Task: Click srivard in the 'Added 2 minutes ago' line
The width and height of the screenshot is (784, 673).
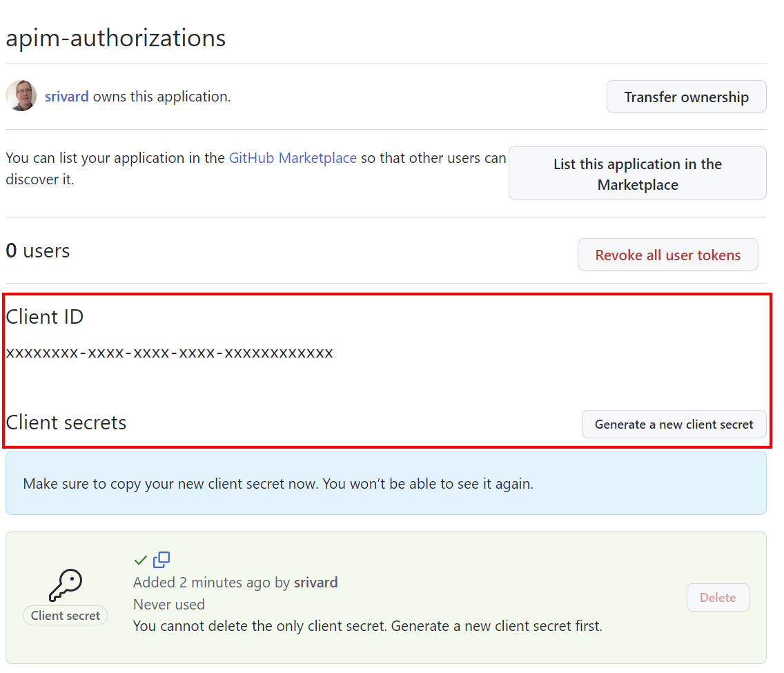Action: [315, 582]
